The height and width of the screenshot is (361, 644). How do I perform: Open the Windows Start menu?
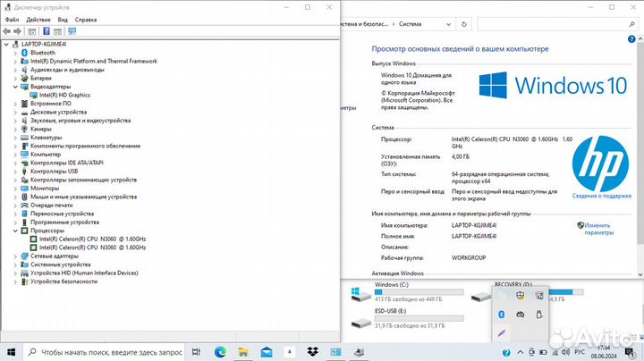point(12,352)
